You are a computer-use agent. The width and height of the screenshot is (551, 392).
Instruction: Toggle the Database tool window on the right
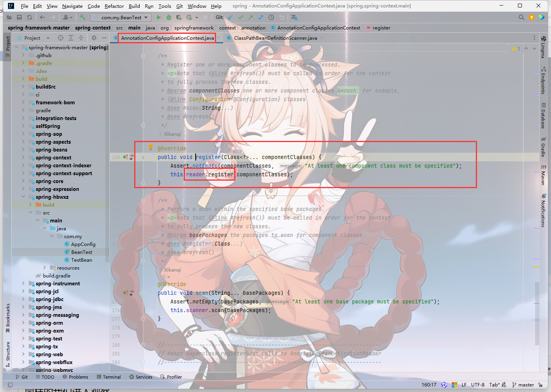[543, 116]
